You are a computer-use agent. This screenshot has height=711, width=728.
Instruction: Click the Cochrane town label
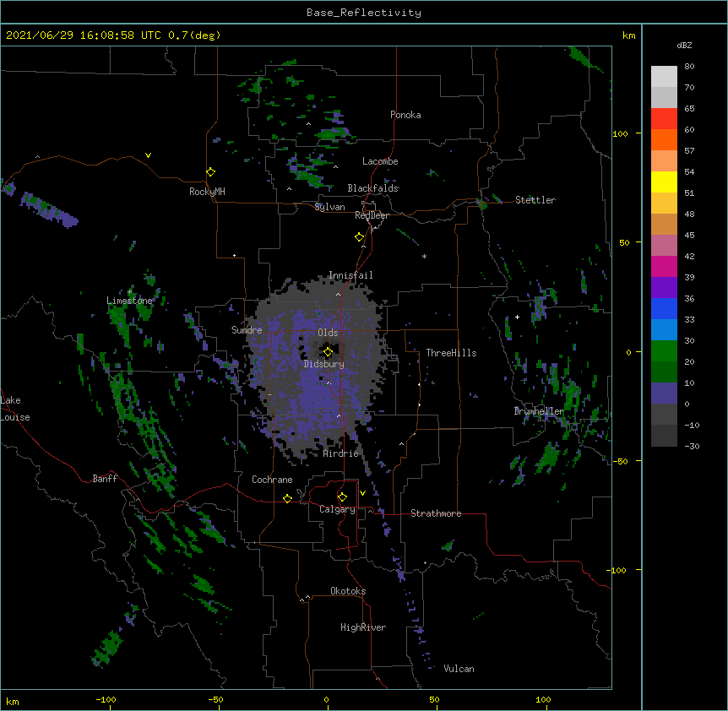point(272,480)
